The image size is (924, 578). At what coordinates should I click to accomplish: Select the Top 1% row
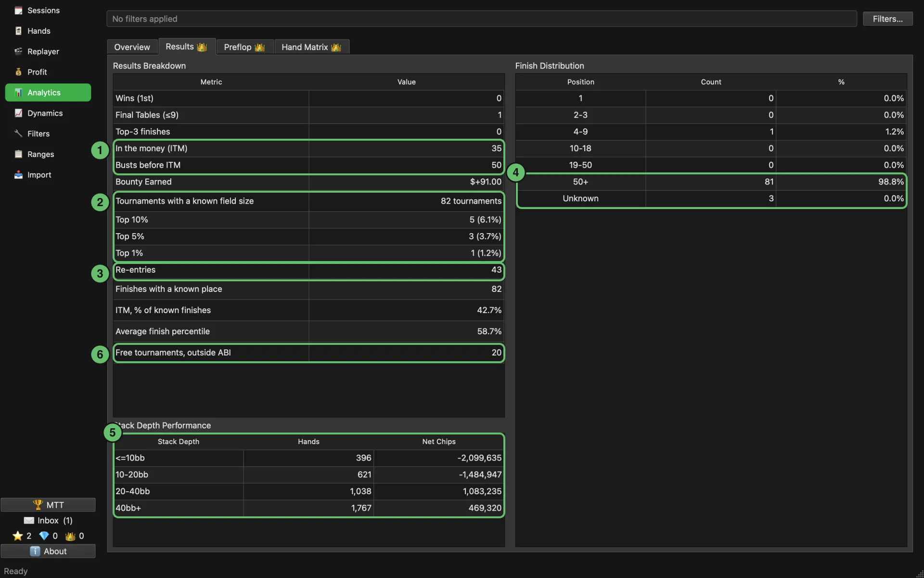coord(308,253)
